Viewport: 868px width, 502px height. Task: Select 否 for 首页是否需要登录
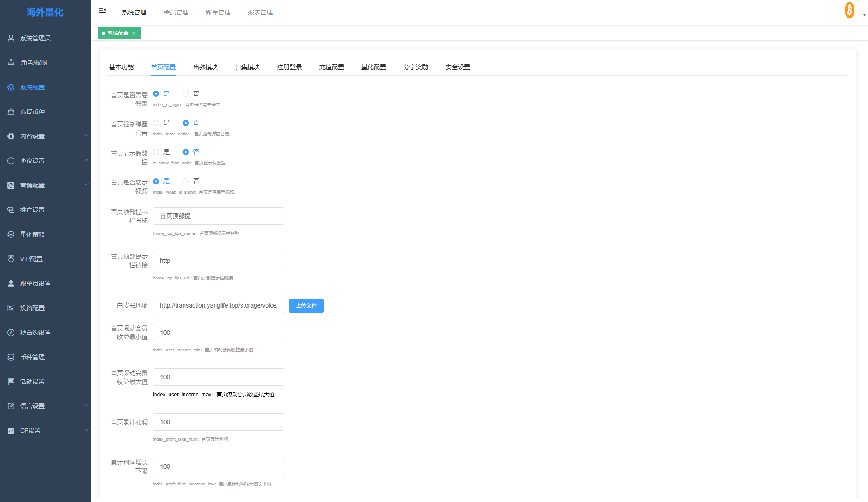pos(186,94)
